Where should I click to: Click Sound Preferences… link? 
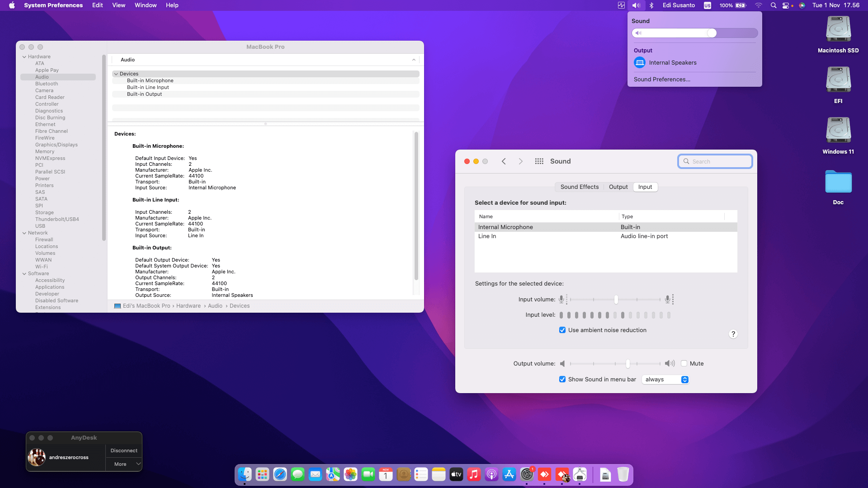coord(662,80)
